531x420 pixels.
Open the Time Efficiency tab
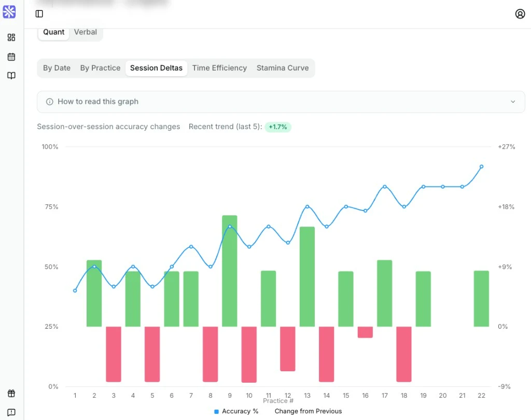219,68
